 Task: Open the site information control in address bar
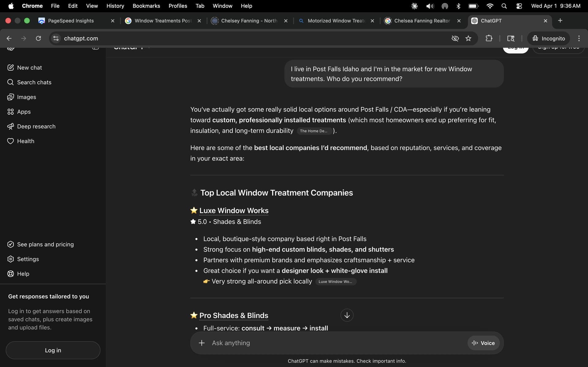coord(56,38)
